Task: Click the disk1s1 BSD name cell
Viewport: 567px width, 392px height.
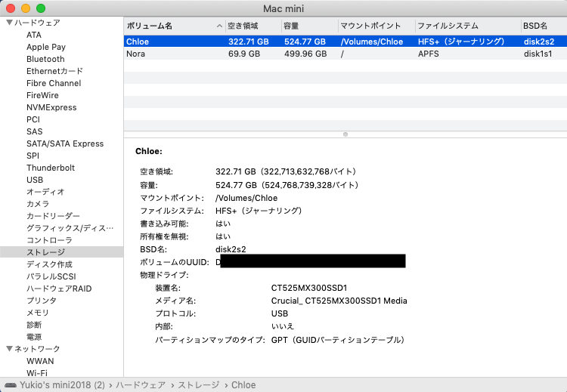Action: coord(538,54)
